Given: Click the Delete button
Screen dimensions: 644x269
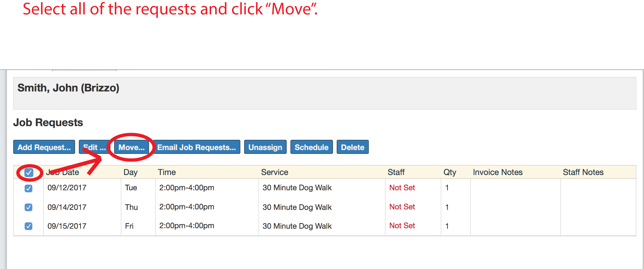Looking at the screenshot, I should coord(352,147).
